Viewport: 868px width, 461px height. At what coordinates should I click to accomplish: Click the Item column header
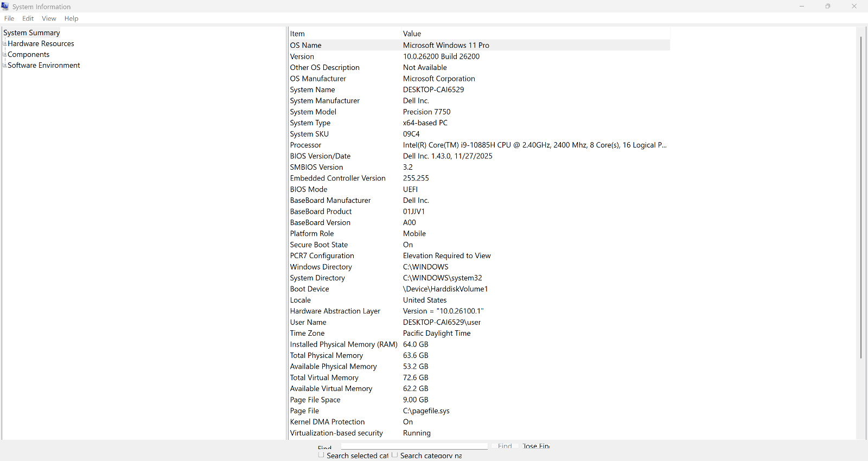tap(345, 34)
